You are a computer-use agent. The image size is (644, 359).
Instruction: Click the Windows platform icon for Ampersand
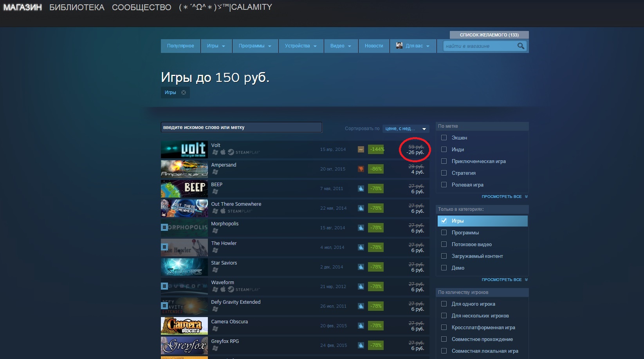pyautogui.click(x=215, y=172)
